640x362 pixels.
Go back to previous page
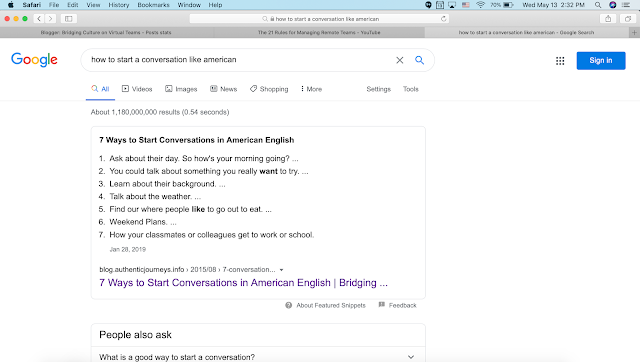tap(39, 19)
